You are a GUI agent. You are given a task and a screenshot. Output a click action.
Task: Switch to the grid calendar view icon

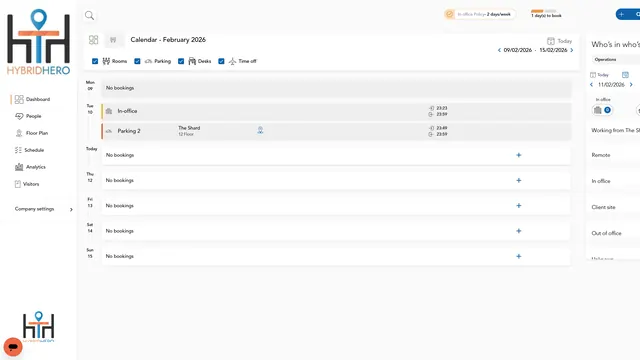[93, 40]
